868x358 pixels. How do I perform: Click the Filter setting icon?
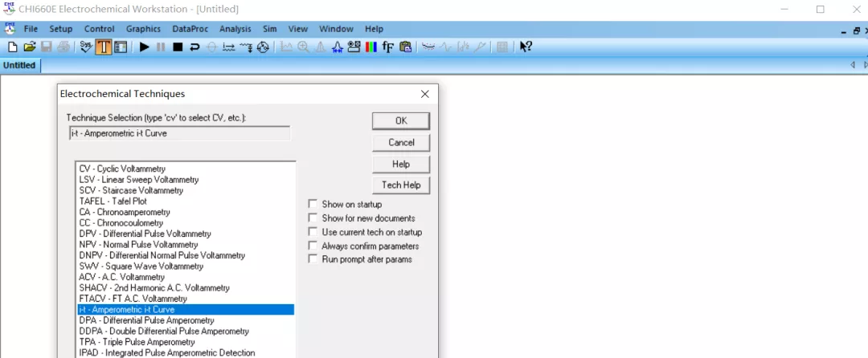pos(247,47)
